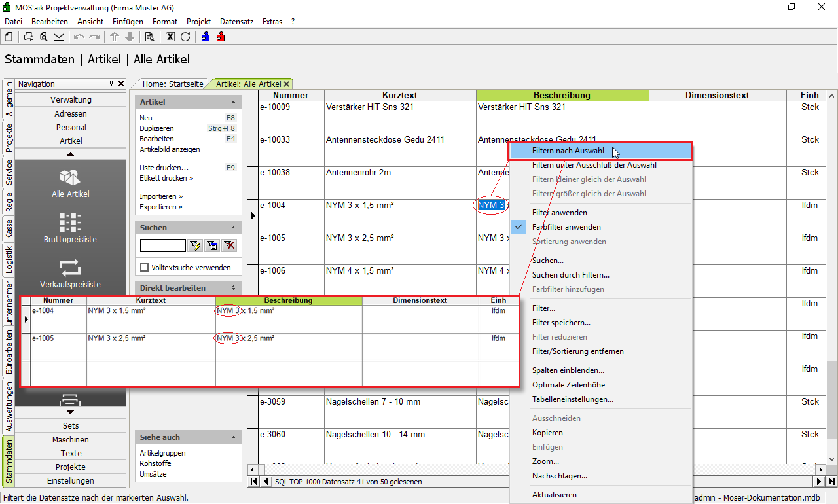Click the up arrow toolbar icon
The image size is (838, 504).
115,37
